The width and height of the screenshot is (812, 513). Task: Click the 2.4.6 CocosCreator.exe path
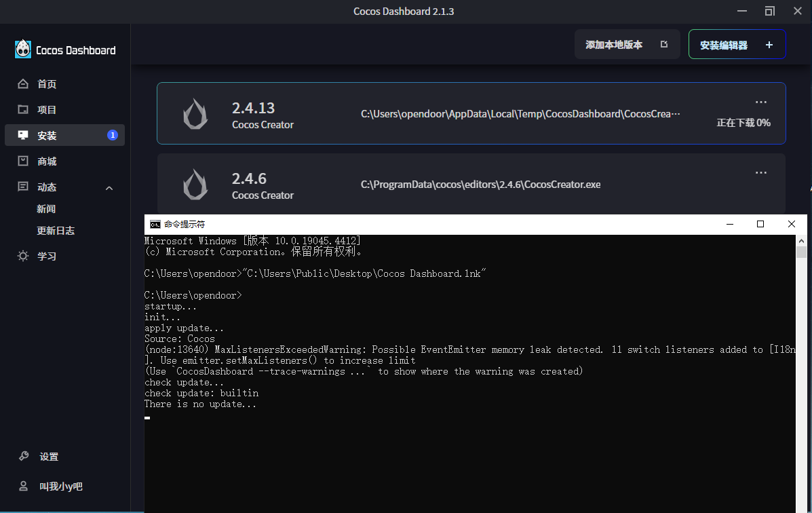pos(480,185)
